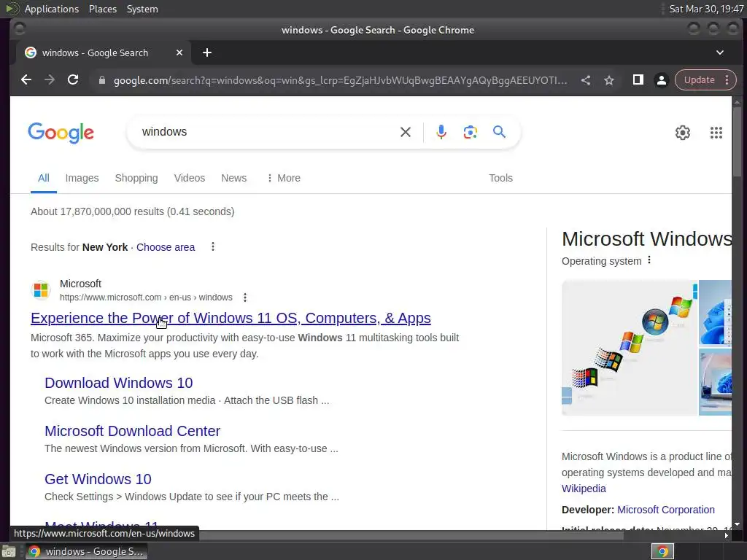Expand the More search filters
This screenshot has width=747, height=560.
[284, 178]
